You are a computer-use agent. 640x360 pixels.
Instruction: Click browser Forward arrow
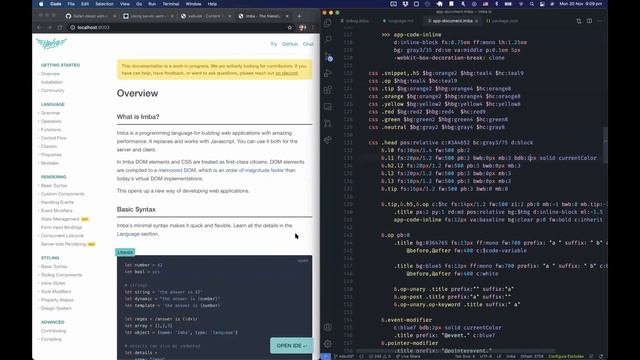[x=49, y=27]
